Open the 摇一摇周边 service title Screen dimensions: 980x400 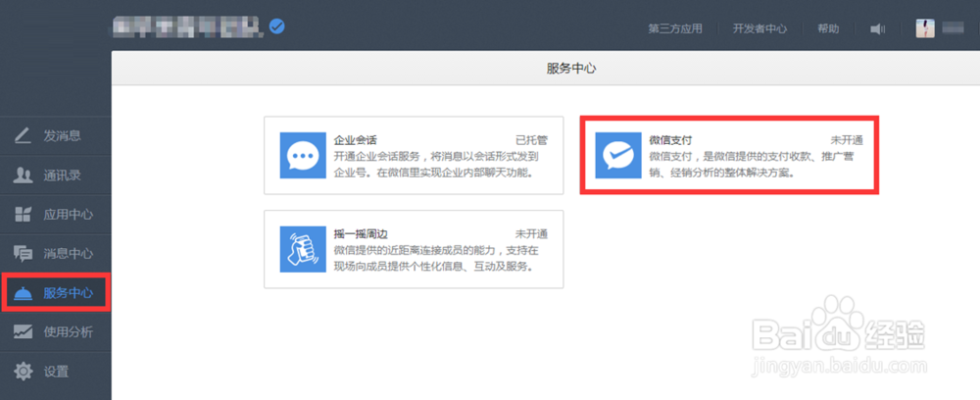(x=361, y=234)
